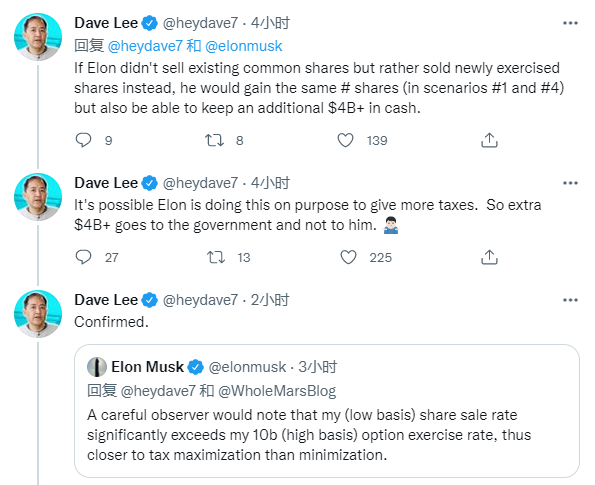
Task: Share the first tweet about exercised shares
Action: coord(489,140)
